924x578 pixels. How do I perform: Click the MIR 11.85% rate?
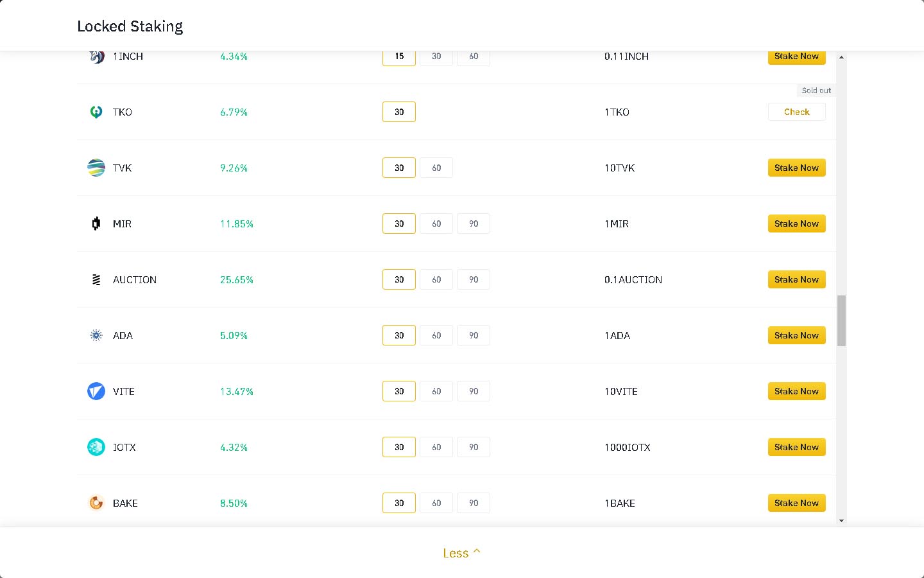[237, 224]
